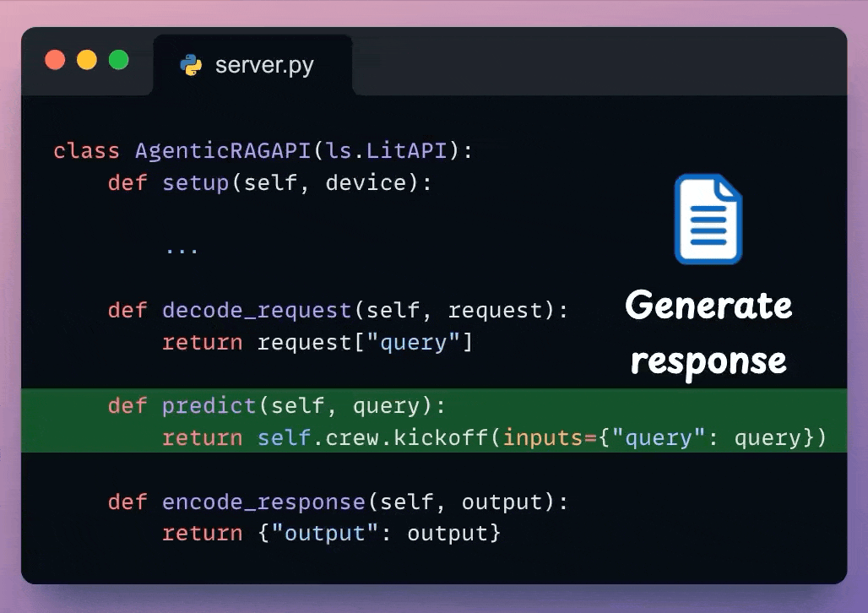The image size is (868, 613).
Task: Click the yellow minimize window dot
Action: pyautogui.click(x=87, y=60)
